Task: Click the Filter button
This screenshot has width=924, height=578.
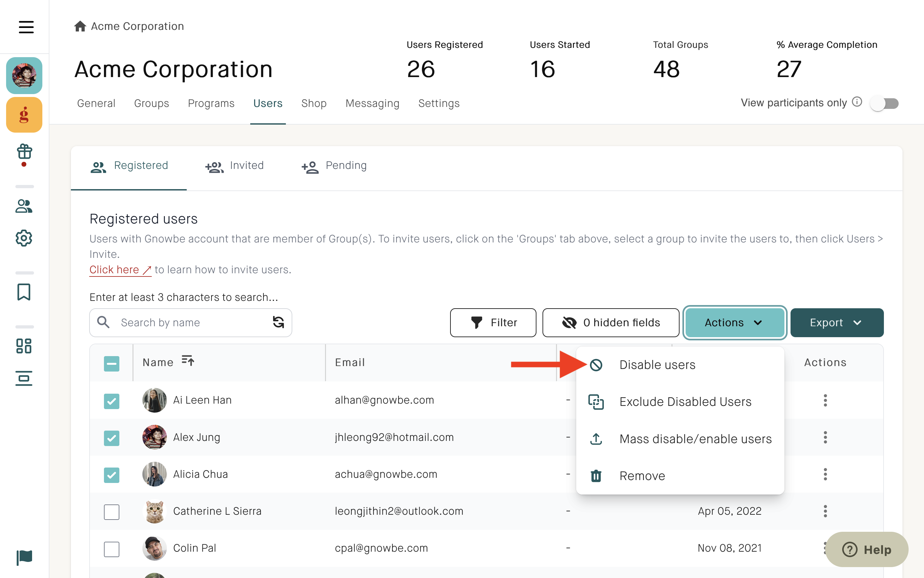Action: [x=493, y=322]
